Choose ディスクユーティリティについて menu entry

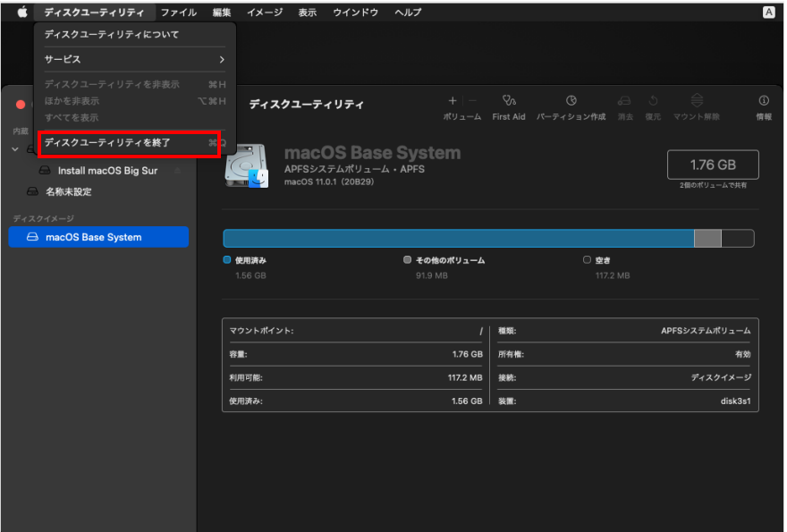coord(134,34)
